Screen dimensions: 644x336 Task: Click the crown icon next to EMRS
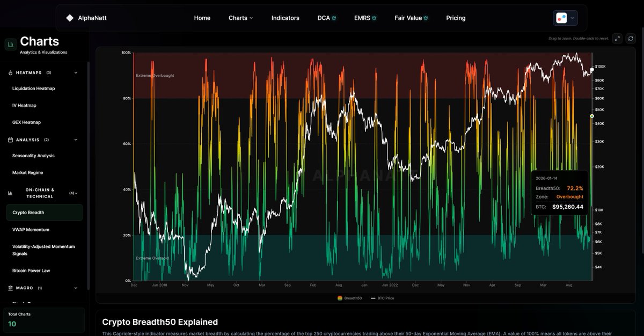374,18
